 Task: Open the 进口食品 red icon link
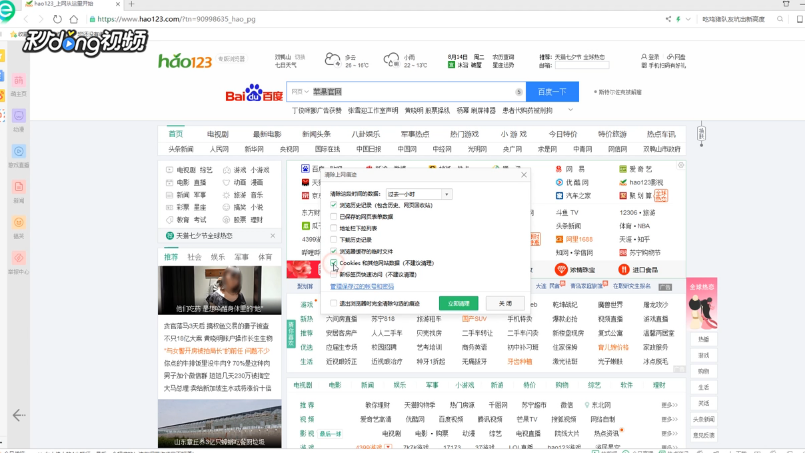(624, 269)
